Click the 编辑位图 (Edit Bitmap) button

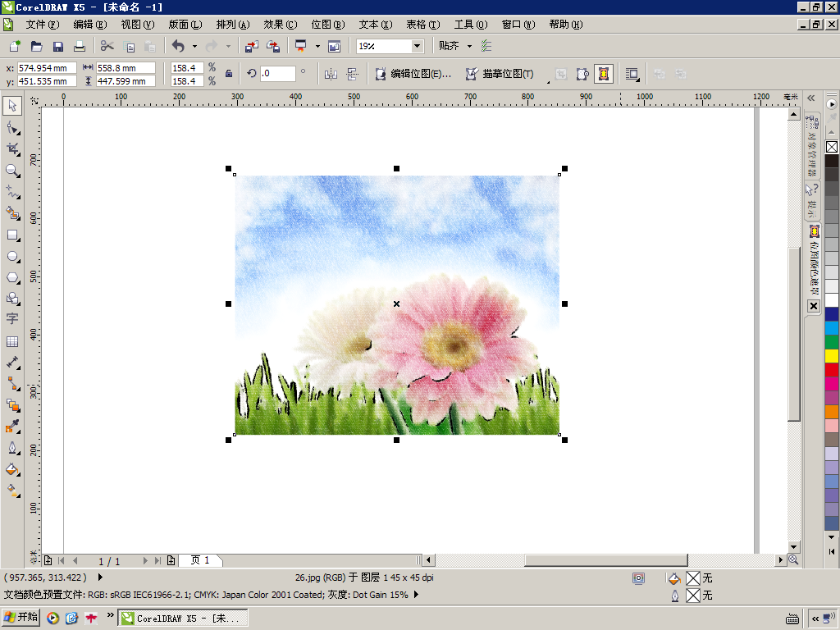tap(413, 74)
